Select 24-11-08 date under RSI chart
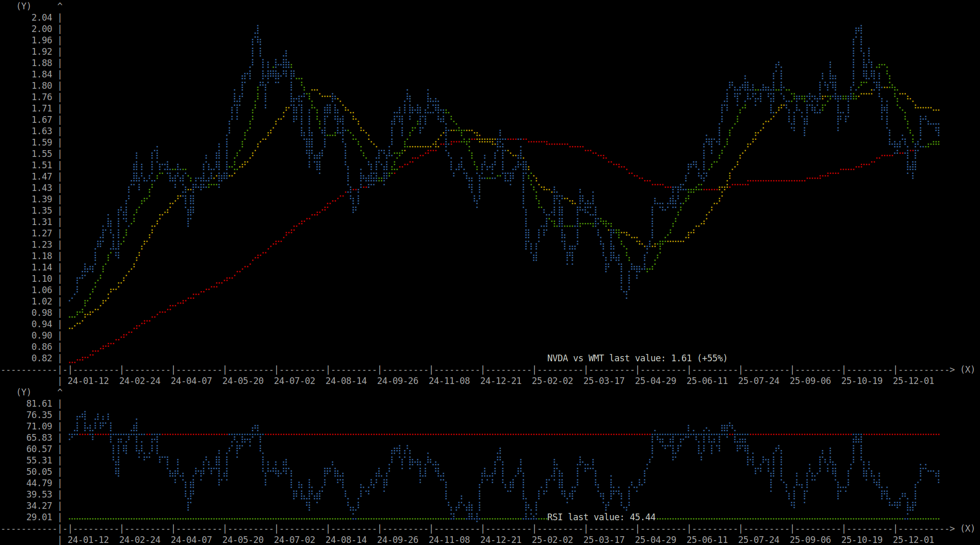 (449, 540)
